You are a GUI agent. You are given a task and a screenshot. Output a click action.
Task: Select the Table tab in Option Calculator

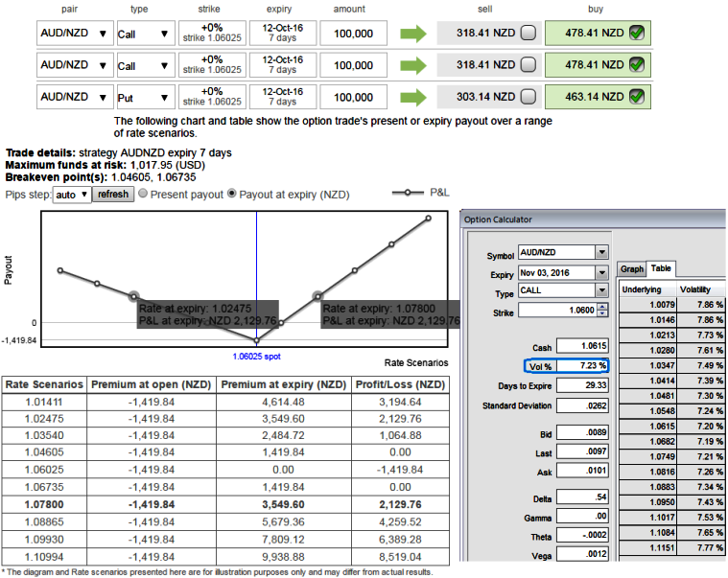click(x=661, y=269)
